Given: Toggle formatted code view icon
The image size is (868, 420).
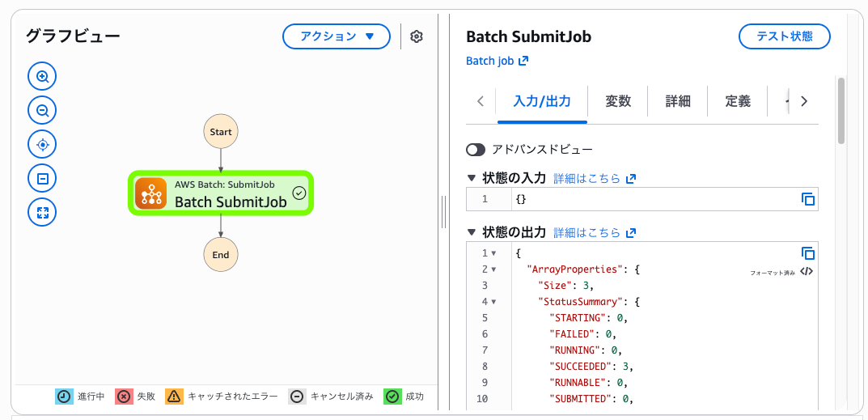Looking at the screenshot, I should [x=807, y=272].
